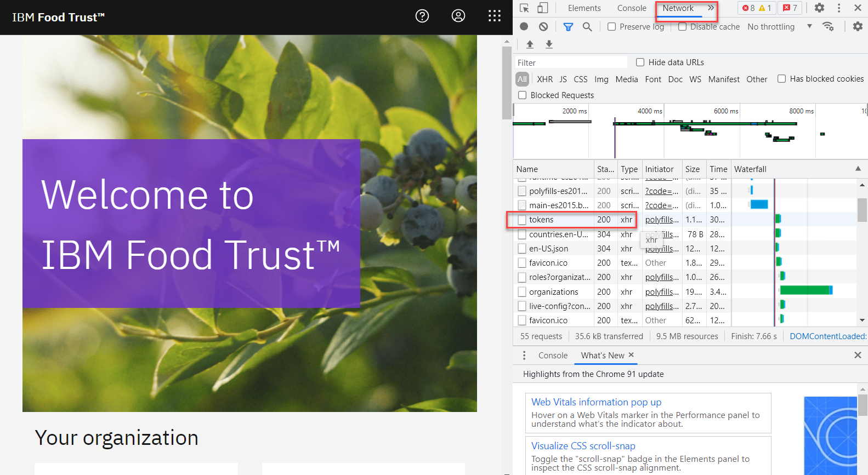
Task: Open network search magnifier icon
Action: (x=587, y=26)
